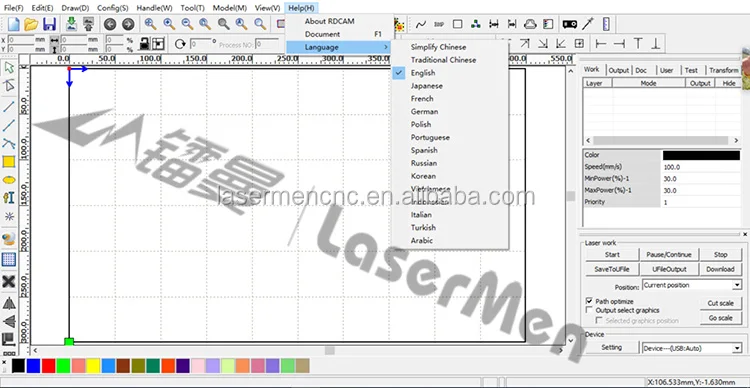The height and width of the screenshot is (388, 750).
Task: Click the Start laser work button
Action: pyautogui.click(x=612, y=255)
